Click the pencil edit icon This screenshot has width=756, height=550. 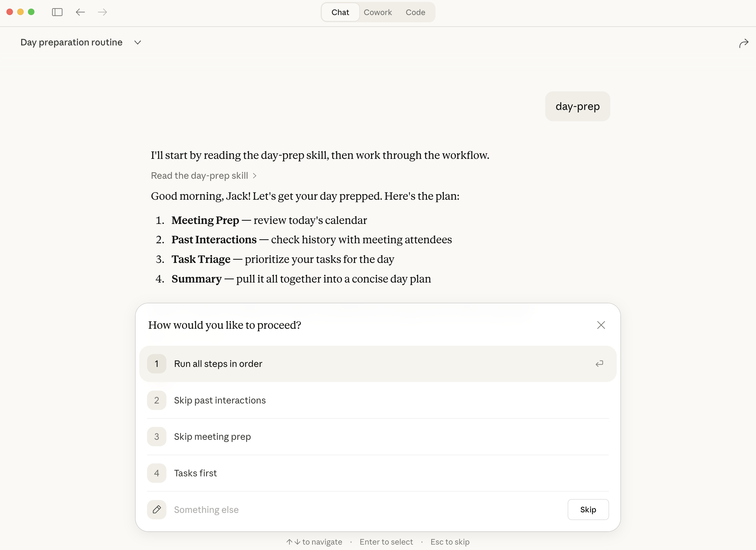[x=157, y=509]
